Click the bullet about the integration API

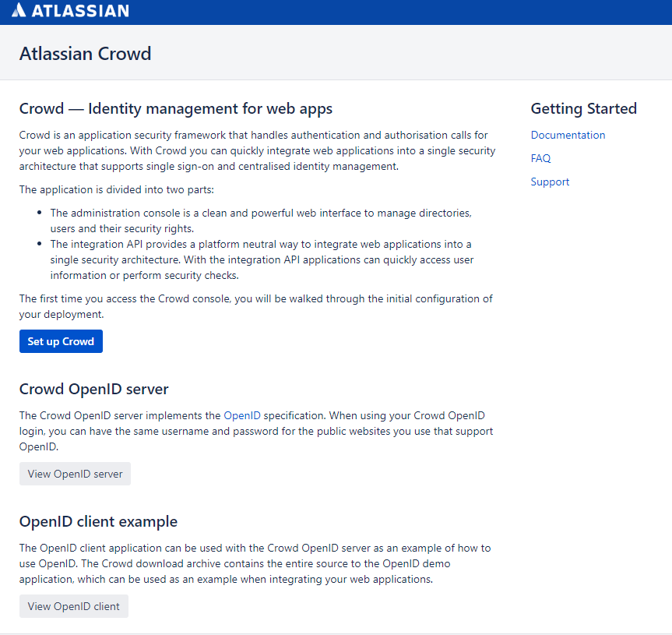pos(262,259)
